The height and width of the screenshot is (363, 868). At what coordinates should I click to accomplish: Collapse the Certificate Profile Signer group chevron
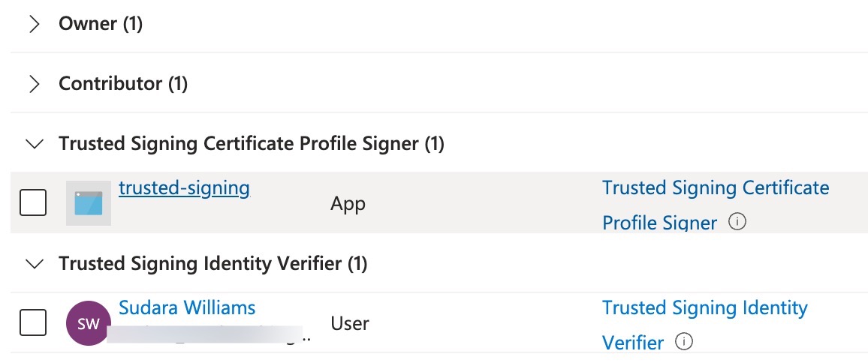pos(34,144)
